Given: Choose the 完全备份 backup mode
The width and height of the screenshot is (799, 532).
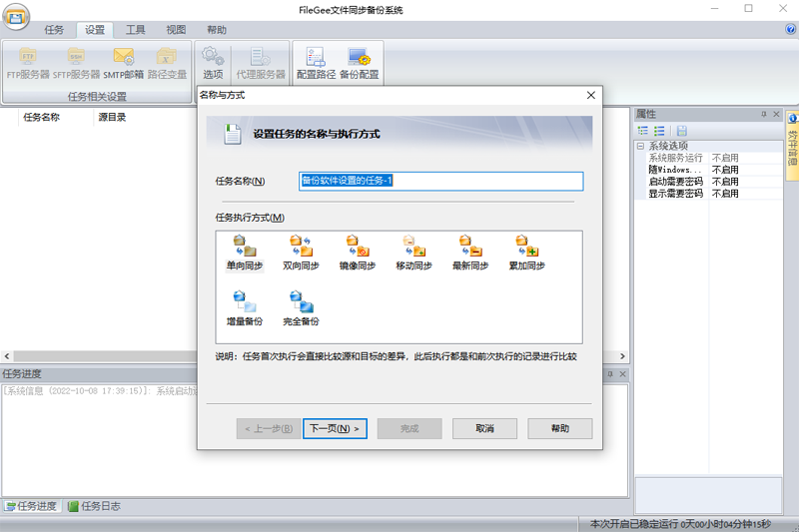Looking at the screenshot, I should [x=301, y=307].
